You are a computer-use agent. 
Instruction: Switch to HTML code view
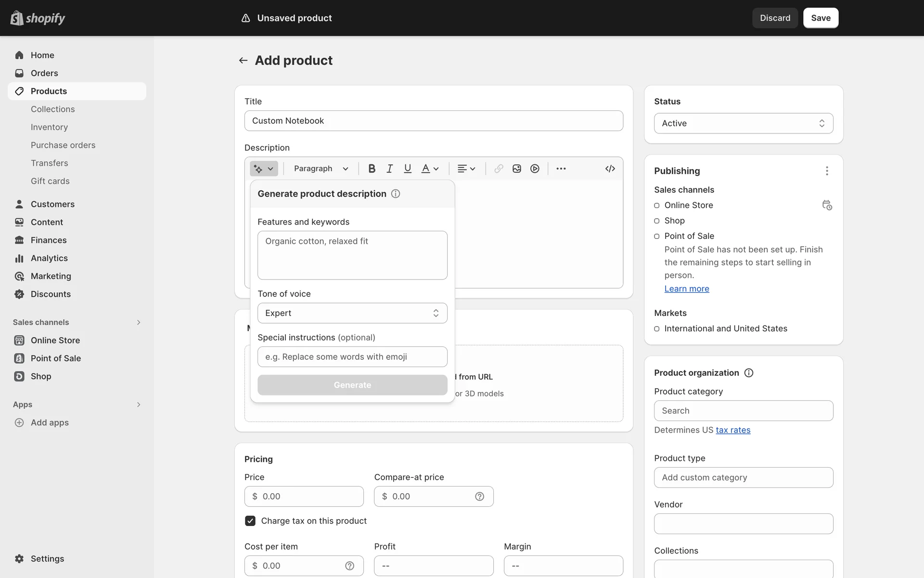[x=610, y=169]
